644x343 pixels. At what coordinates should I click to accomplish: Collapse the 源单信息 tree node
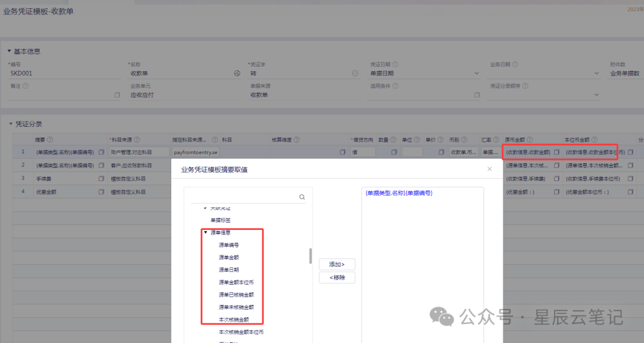pos(206,233)
